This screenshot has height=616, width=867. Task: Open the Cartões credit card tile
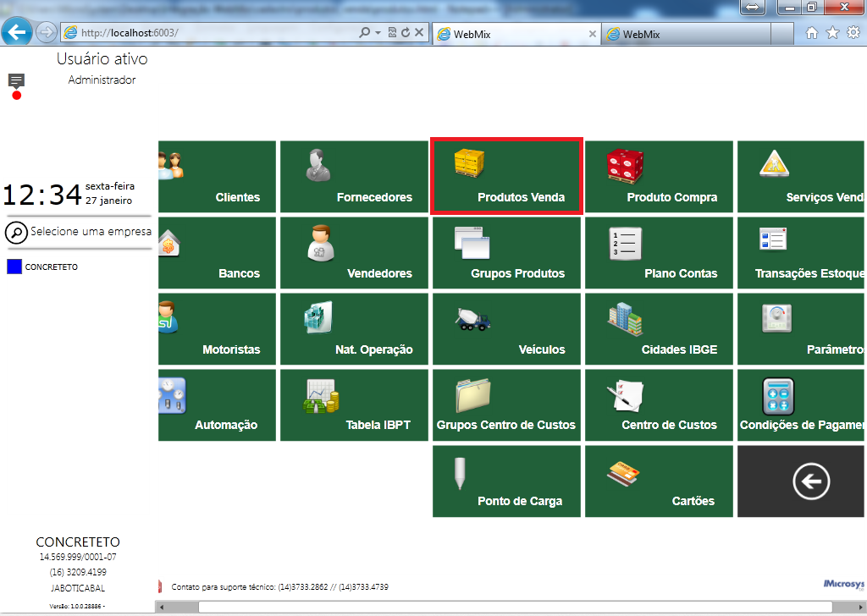(659, 481)
